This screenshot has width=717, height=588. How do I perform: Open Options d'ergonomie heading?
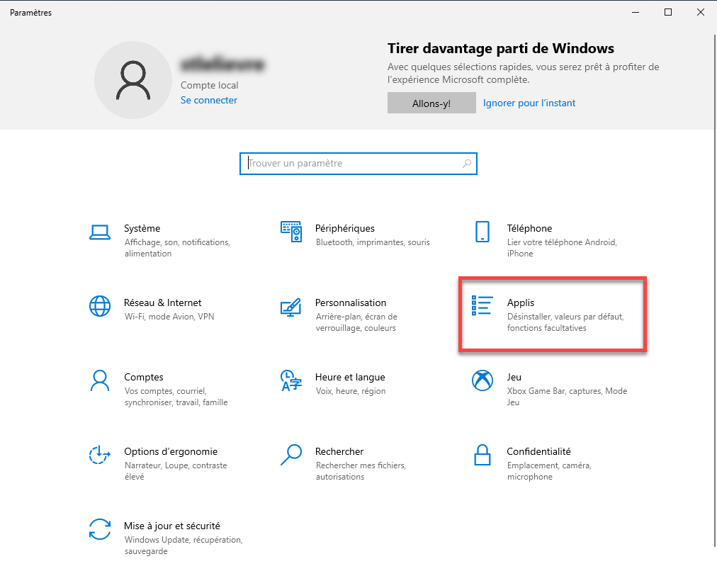(171, 451)
